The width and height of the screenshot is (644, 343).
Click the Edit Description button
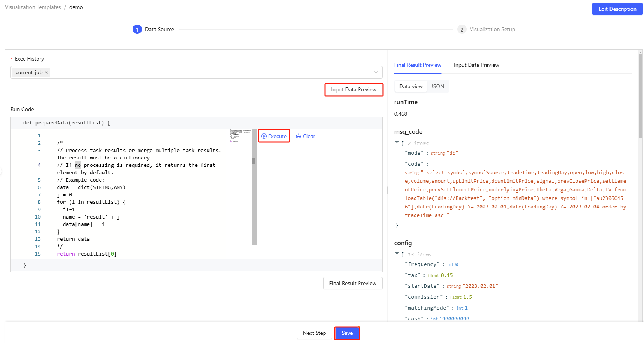click(x=617, y=9)
